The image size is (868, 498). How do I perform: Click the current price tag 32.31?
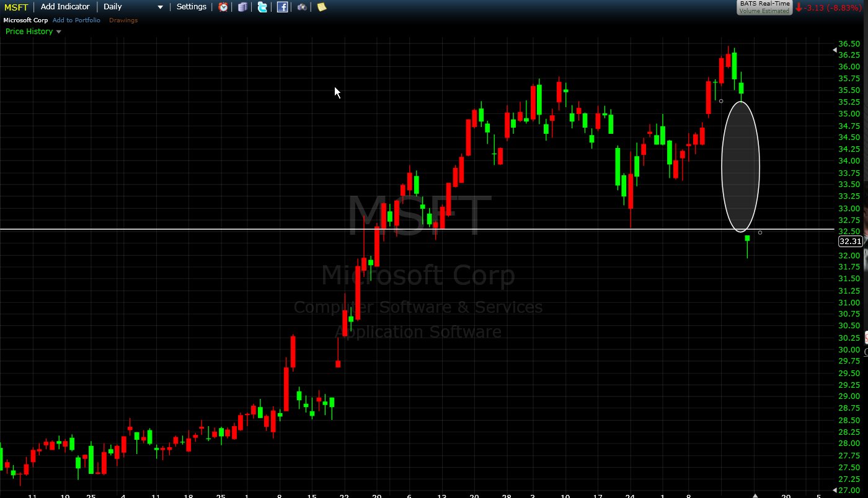(850, 242)
